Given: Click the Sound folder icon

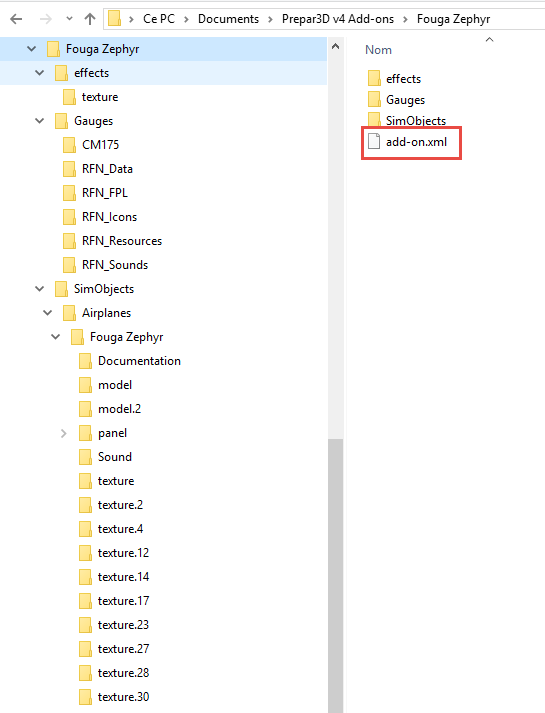Looking at the screenshot, I should coord(85,457).
